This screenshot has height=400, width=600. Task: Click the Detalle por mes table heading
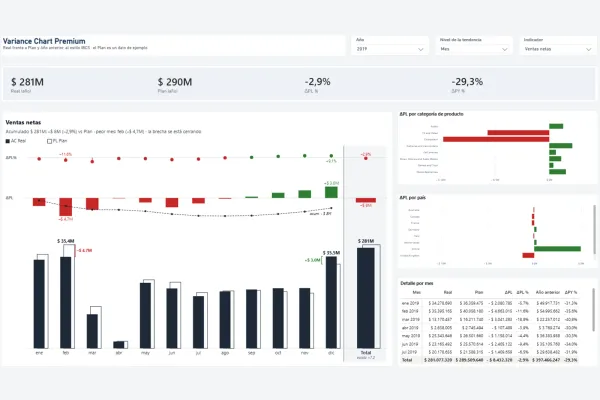pyautogui.click(x=417, y=283)
